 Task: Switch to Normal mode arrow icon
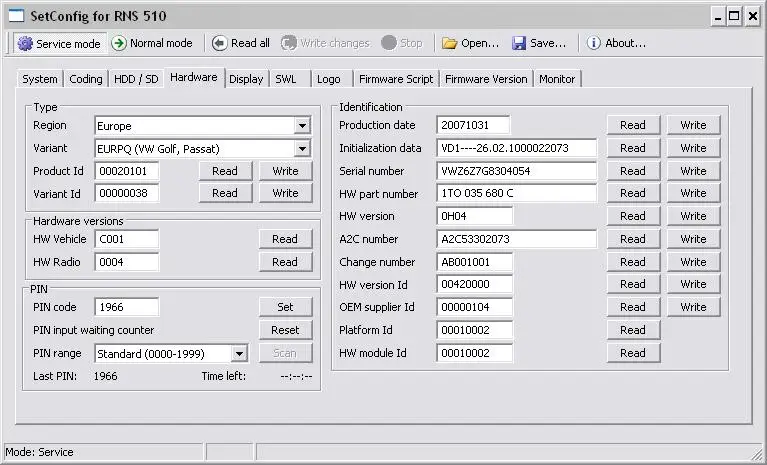coord(119,43)
